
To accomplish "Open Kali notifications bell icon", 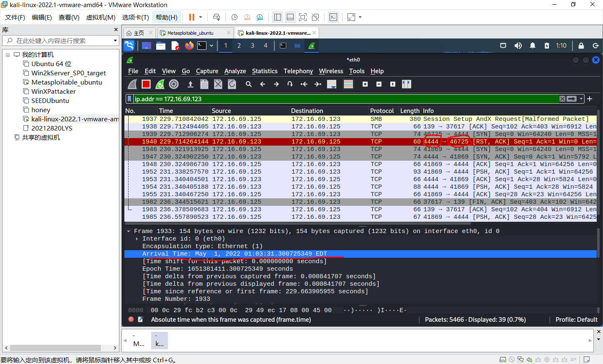I will [x=533, y=46].
